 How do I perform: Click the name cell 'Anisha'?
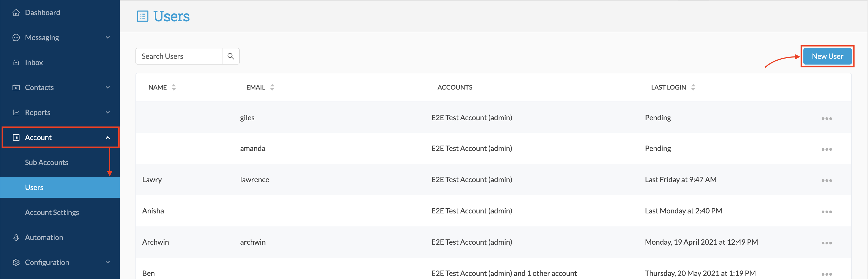(153, 211)
